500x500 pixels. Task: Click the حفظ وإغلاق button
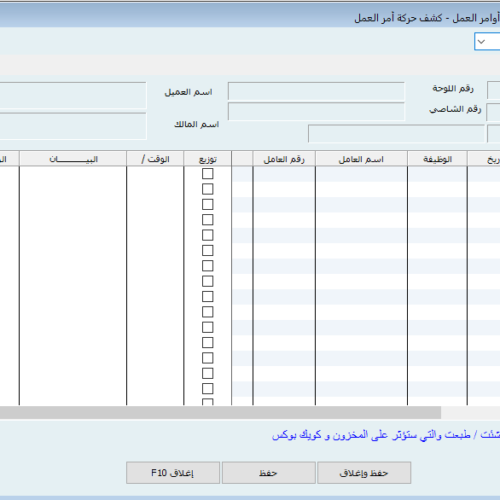point(364,472)
